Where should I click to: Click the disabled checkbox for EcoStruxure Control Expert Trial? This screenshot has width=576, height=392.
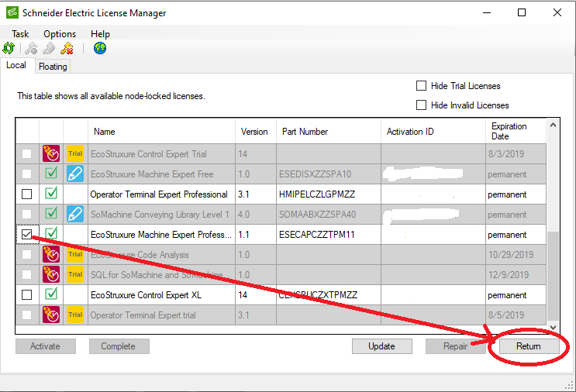(26, 153)
